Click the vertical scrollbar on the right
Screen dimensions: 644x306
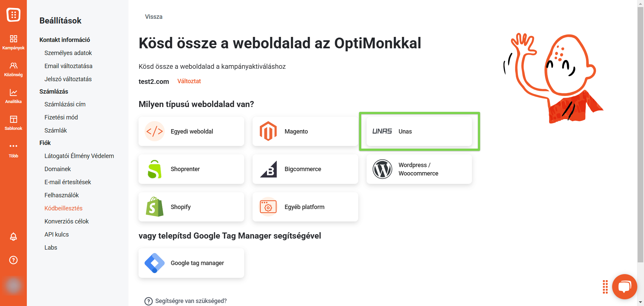(x=640, y=134)
